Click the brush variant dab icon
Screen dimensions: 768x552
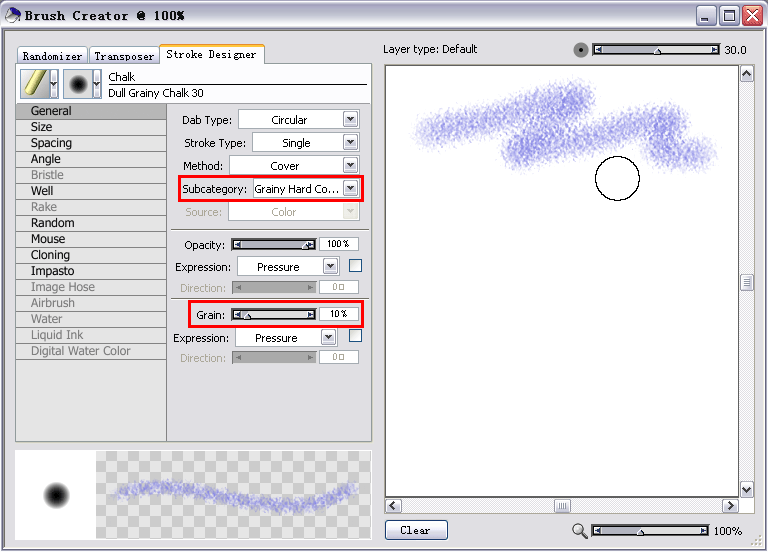coord(77,84)
